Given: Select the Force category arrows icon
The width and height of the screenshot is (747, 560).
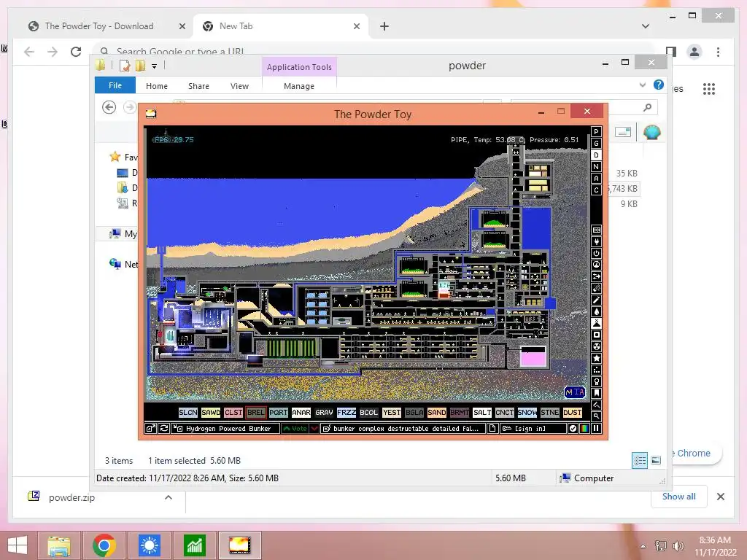Looking at the screenshot, I should click(x=596, y=276).
